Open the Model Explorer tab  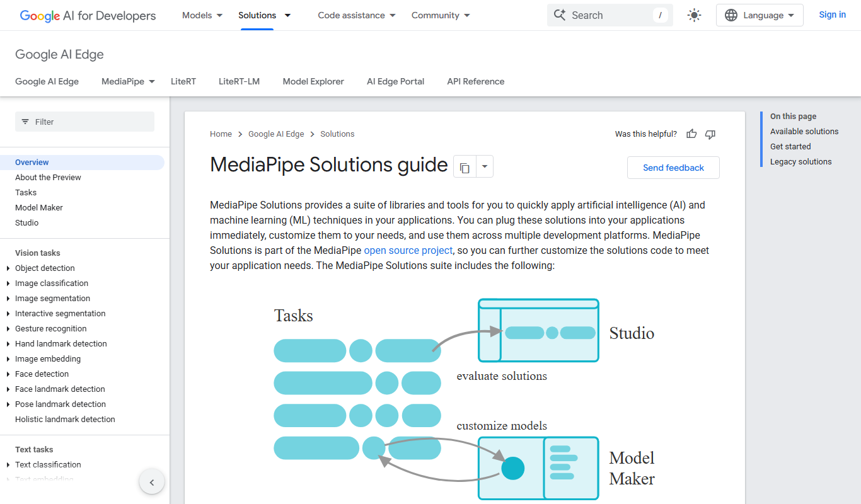(x=313, y=81)
